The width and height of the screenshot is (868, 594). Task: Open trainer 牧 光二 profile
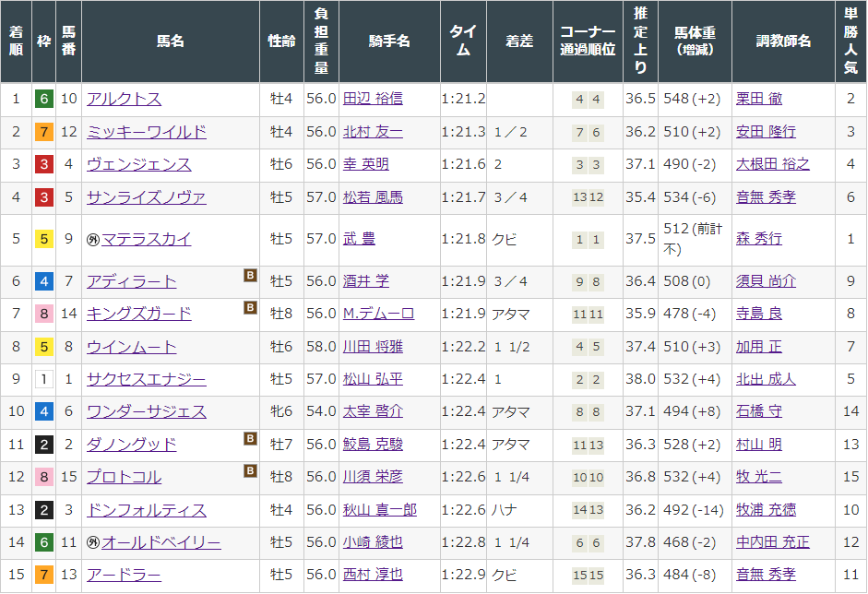coord(759,477)
